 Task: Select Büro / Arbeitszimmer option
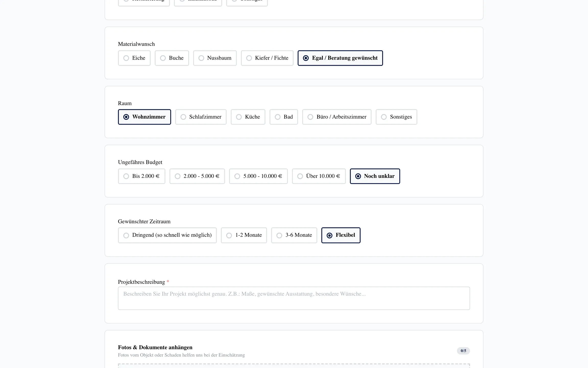(x=337, y=117)
